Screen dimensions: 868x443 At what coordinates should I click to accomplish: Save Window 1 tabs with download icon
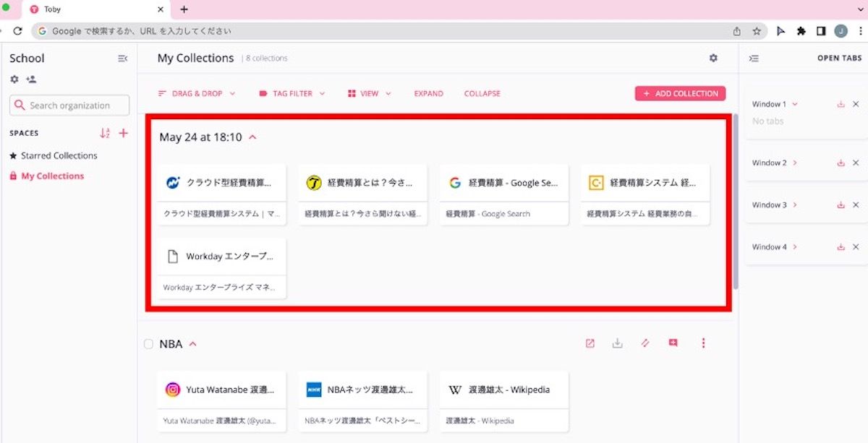tap(841, 104)
